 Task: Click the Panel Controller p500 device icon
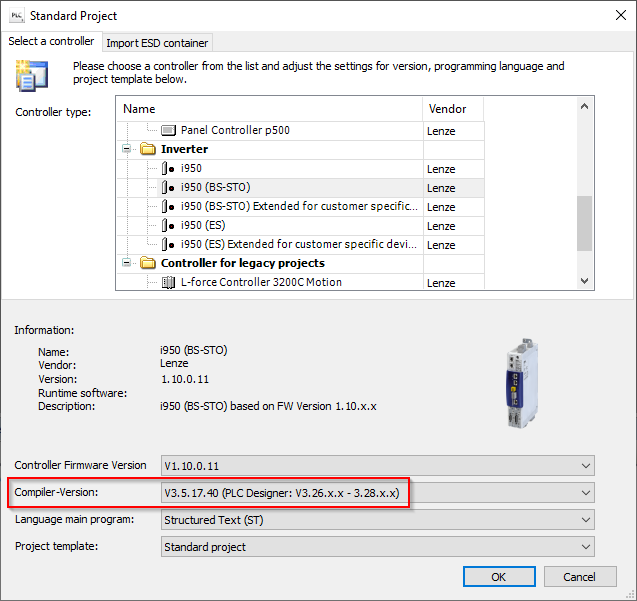[x=168, y=130]
